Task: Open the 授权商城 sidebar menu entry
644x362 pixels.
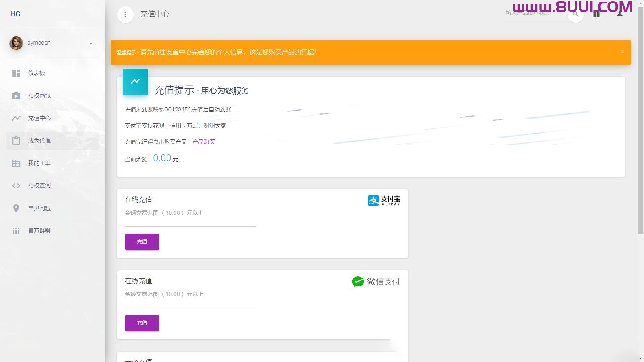Action: pyautogui.click(x=39, y=95)
